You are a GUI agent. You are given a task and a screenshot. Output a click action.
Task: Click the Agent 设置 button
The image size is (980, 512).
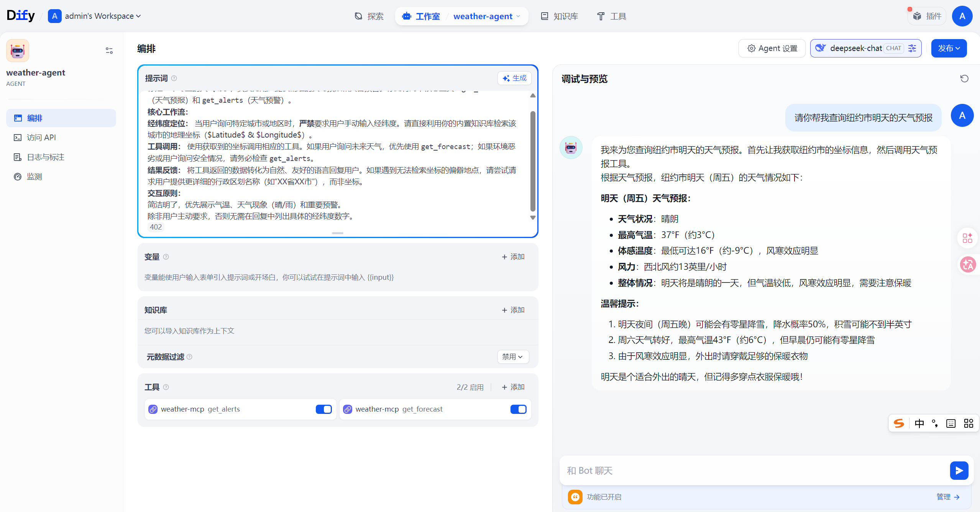click(x=772, y=48)
